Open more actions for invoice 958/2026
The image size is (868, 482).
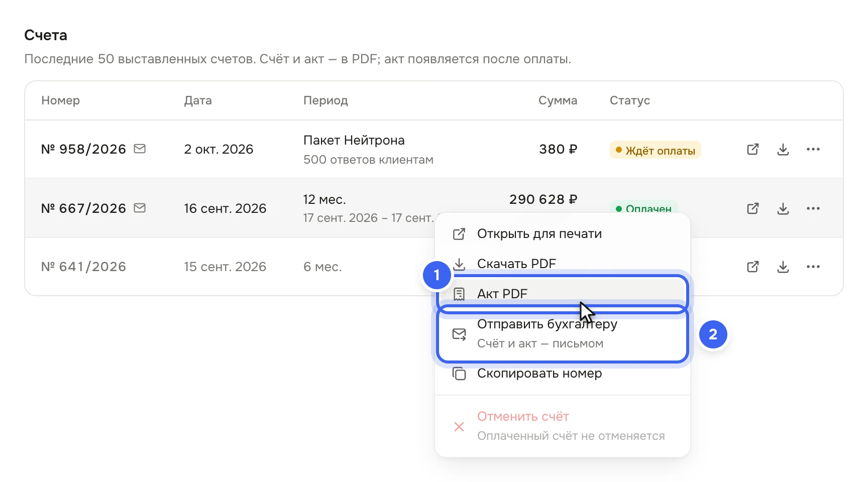[x=813, y=149]
